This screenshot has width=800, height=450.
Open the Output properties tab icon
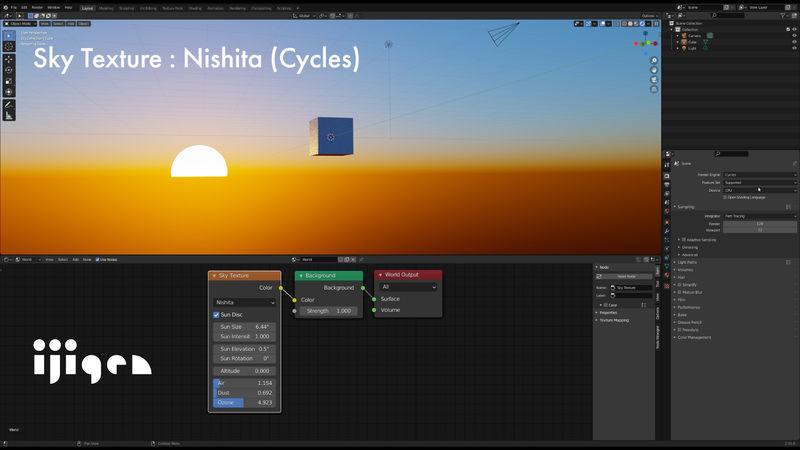tap(667, 185)
